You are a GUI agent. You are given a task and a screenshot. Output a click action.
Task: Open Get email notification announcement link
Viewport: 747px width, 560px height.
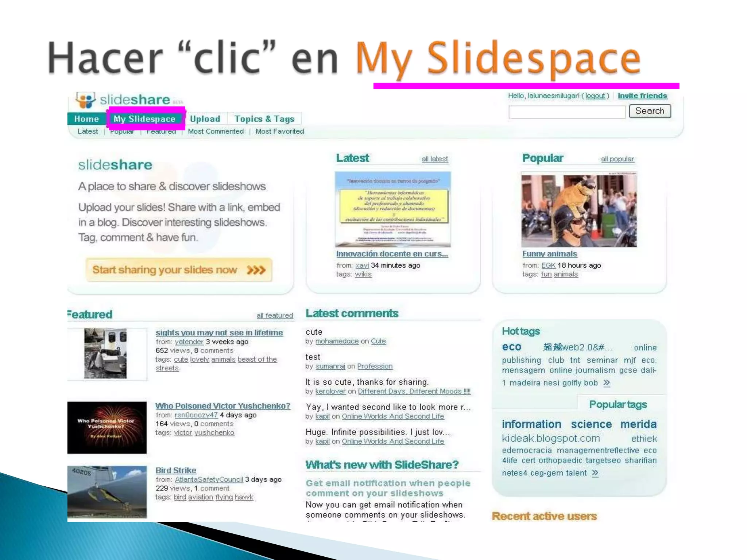point(388,488)
